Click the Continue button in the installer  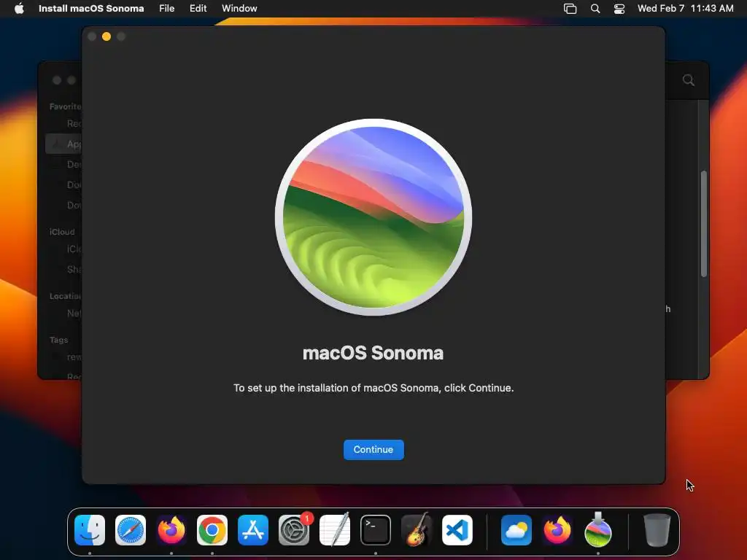pos(373,449)
